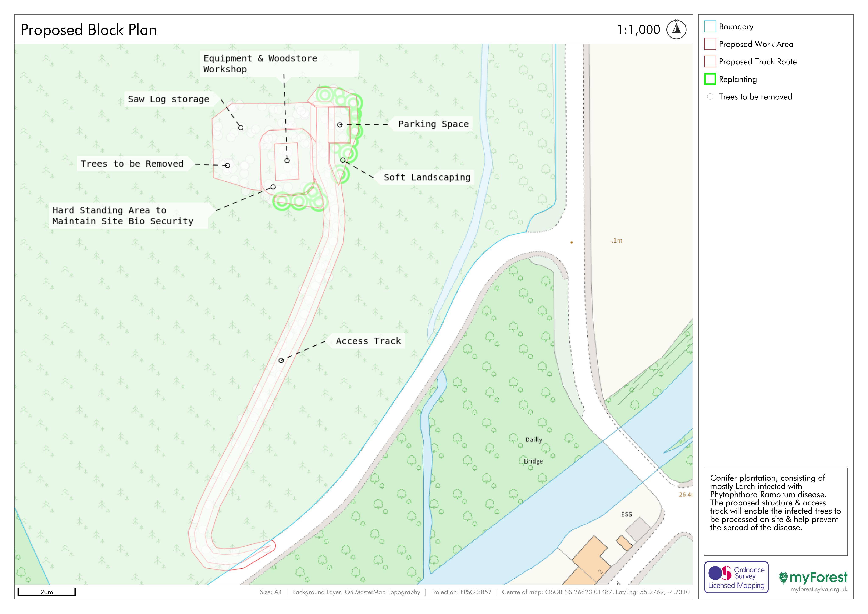This screenshot has height=614, width=868.
Task: Click the Saw Log storage marker point
Action: pos(241,128)
